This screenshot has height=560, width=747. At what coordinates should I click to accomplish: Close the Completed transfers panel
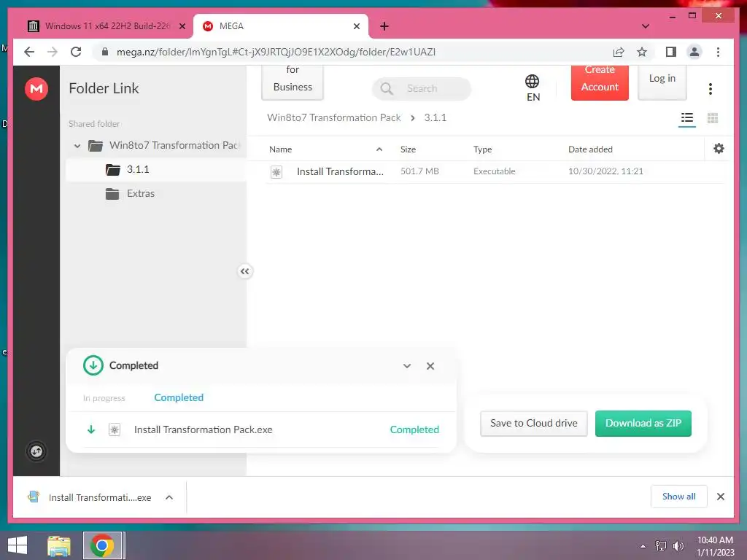coord(430,366)
